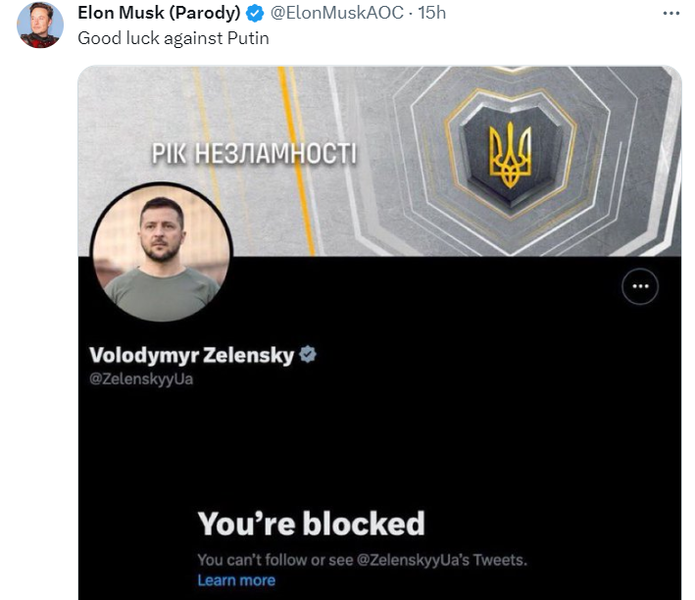
Task: Click the can't follow or see Tweets message
Action: tap(362, 560)
